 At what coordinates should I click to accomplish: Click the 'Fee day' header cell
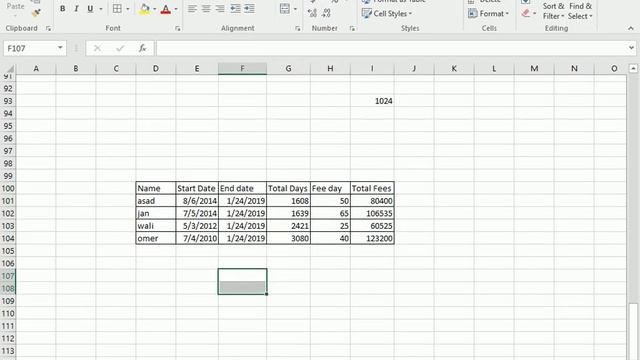pos(330,188)
